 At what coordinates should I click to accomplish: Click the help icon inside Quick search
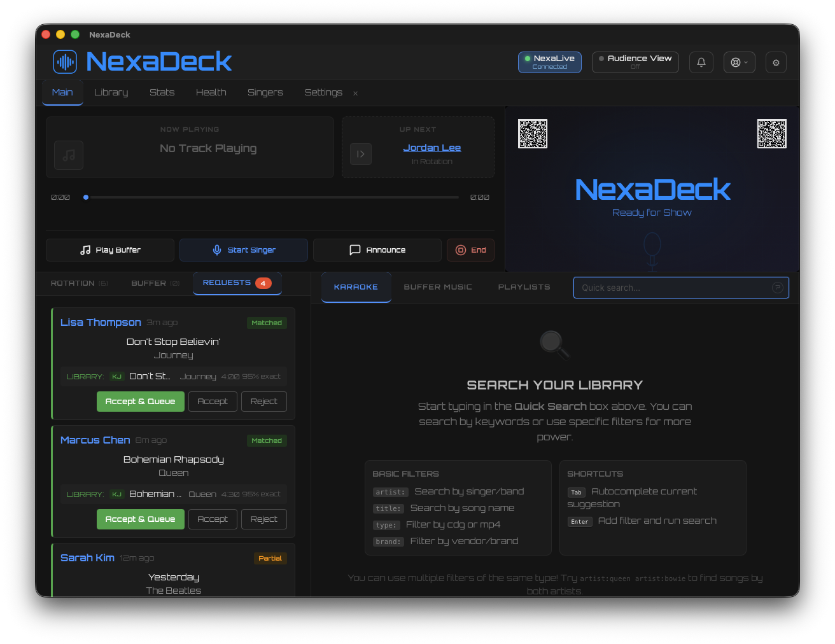coord(777,288)
